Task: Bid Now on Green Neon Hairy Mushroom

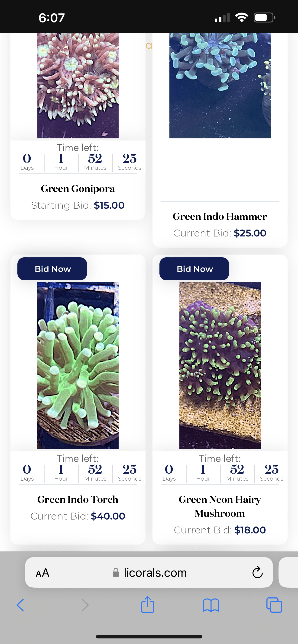Action: pyautogui.click(x=194, y=269)
